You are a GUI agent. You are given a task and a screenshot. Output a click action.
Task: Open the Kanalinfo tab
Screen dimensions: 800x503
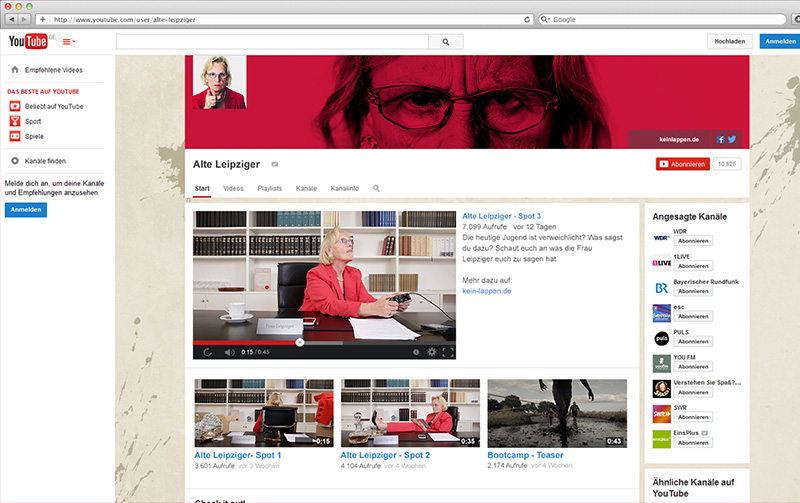[x=345, y=188]
